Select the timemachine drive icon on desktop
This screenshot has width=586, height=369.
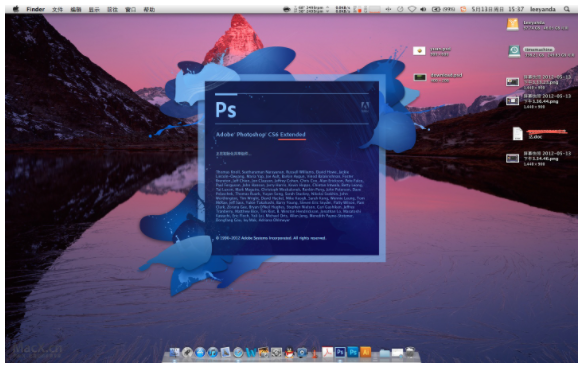[x=514, y=51]
